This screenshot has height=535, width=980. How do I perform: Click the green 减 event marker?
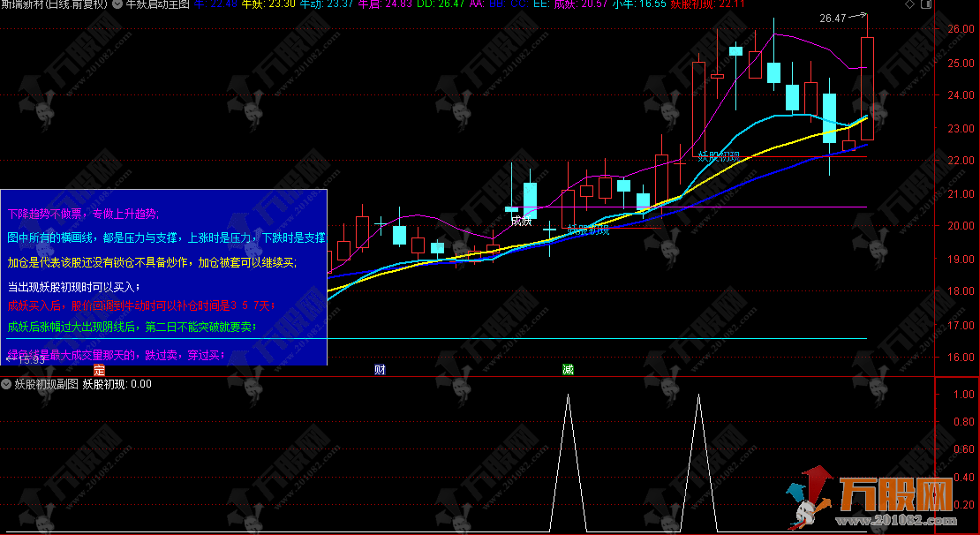[568, 369]
